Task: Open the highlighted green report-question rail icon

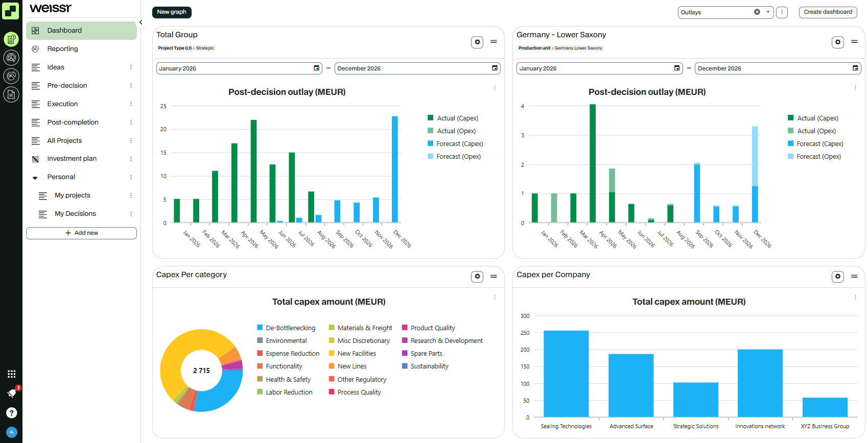Action: click(11, 39)
